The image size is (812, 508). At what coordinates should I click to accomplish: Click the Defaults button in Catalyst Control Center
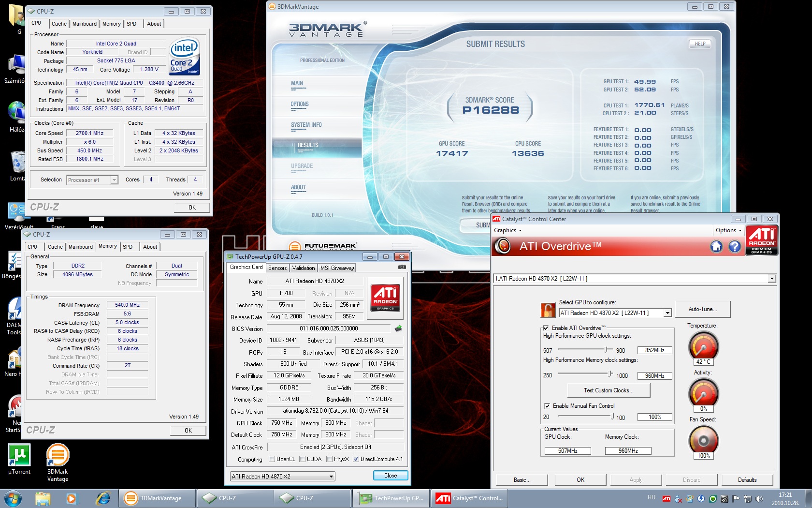747,480
